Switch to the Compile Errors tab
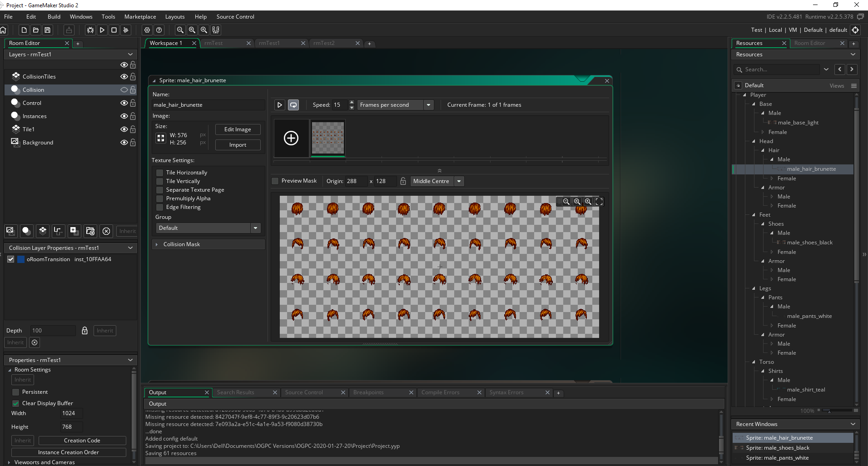 (x=440, y=392)
